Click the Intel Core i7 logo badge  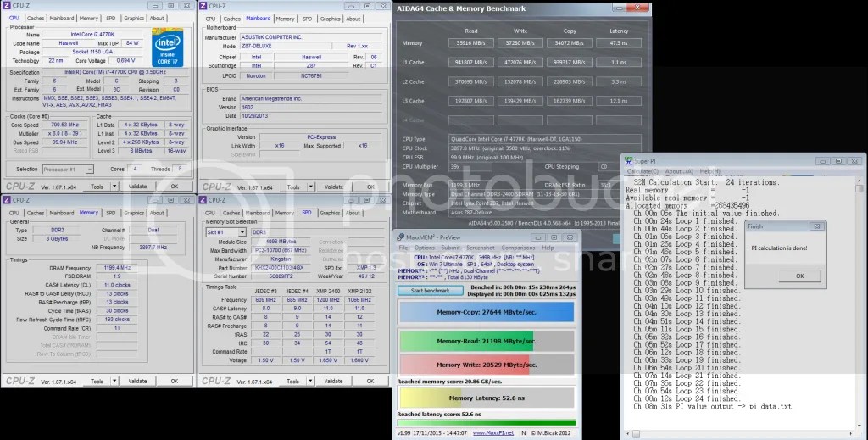(x=167, y=47)
